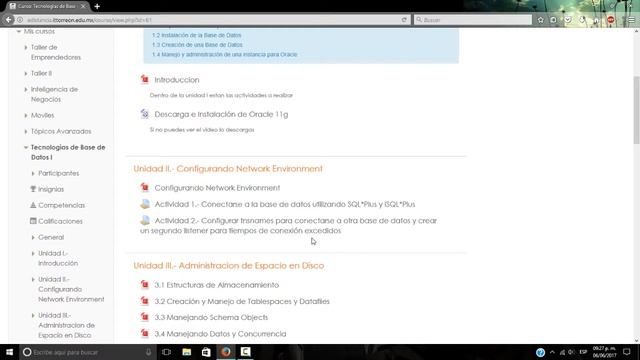Screen dimensions: 640x360
Task: Expand Tópicos Avanzados arrow
Action: (26, 131)
